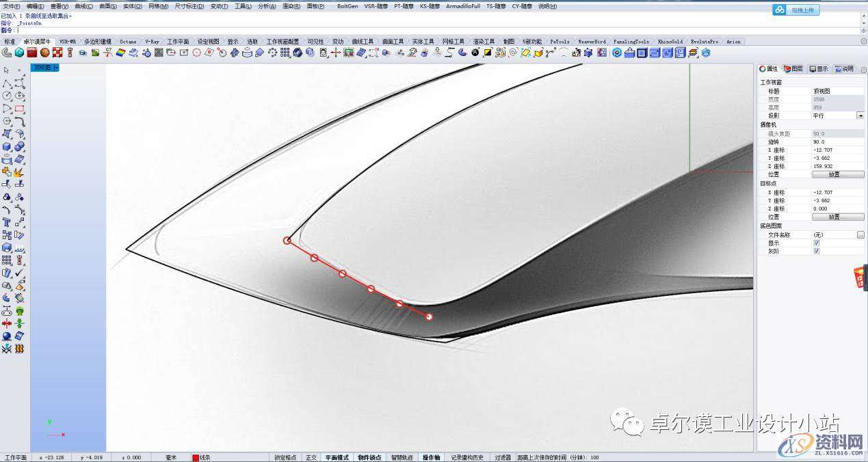The image size is (868, 462).
Task: Toggle 物件锁点 object snap in status bar
Action: coord(369,457)
